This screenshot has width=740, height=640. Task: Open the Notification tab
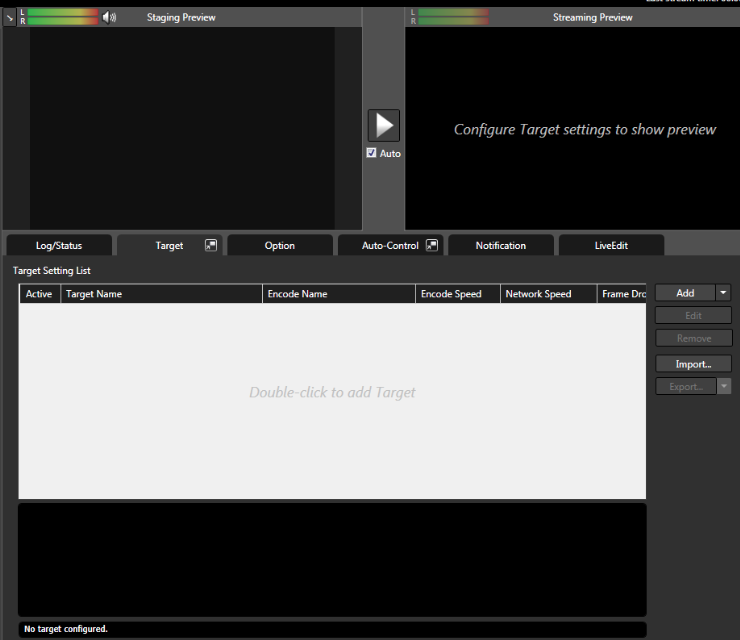(x=501, y=245)
